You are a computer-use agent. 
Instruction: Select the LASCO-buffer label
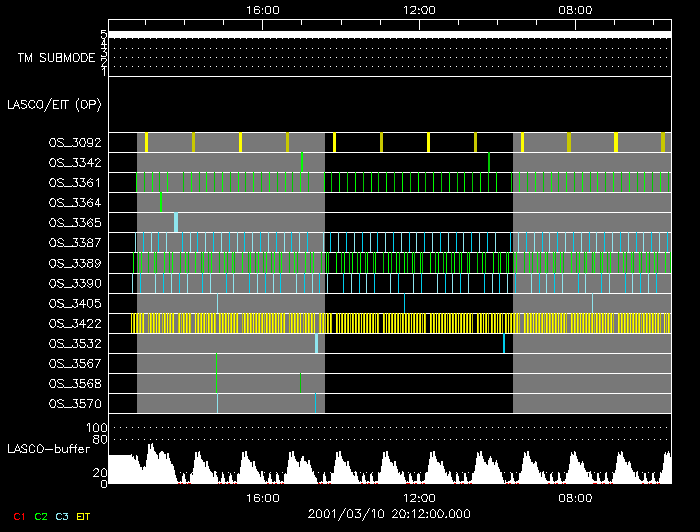point(49,449)
